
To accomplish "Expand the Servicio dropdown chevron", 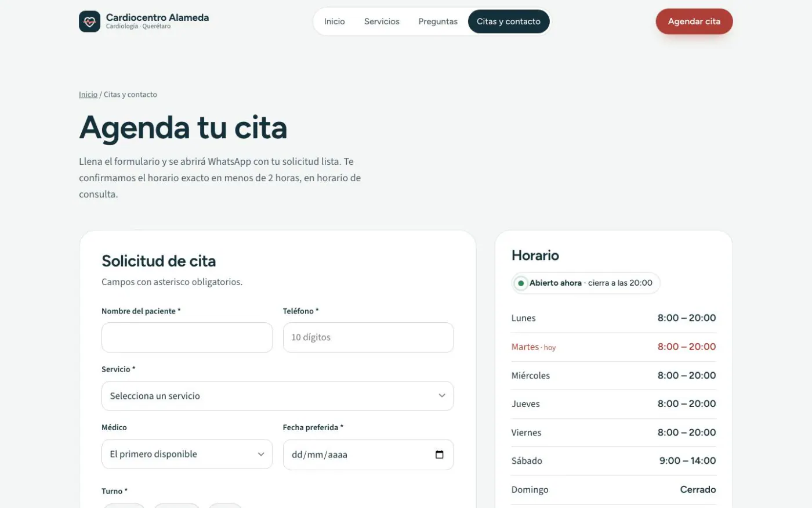I will tap(442, 396).
